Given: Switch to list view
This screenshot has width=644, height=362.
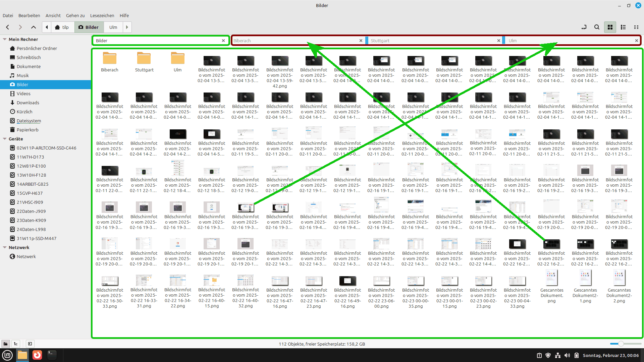Looking at the screenshot, I should pyautogui.click(x=623, y=27).
